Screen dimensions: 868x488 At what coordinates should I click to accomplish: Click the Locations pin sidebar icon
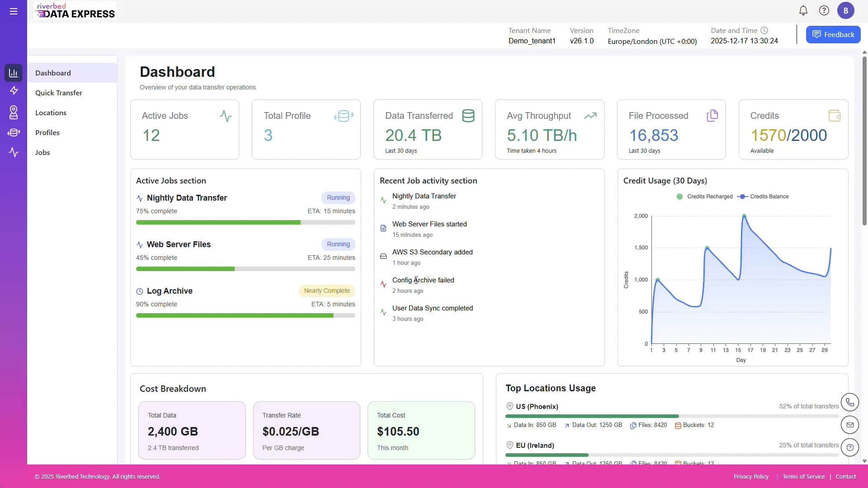click(x=14, y=112)
